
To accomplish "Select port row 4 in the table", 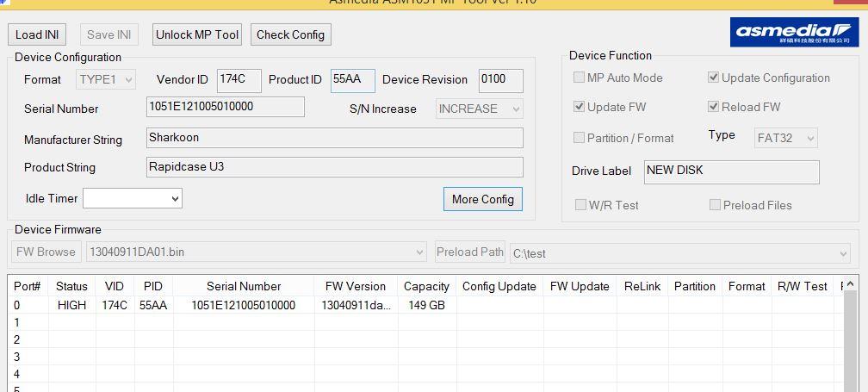I will click(x=425, y=374).
